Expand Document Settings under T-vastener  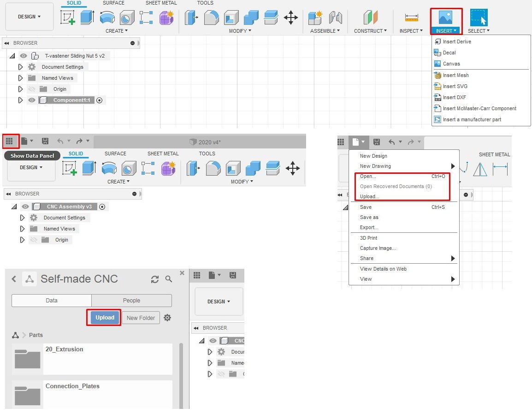click(20, 67)
